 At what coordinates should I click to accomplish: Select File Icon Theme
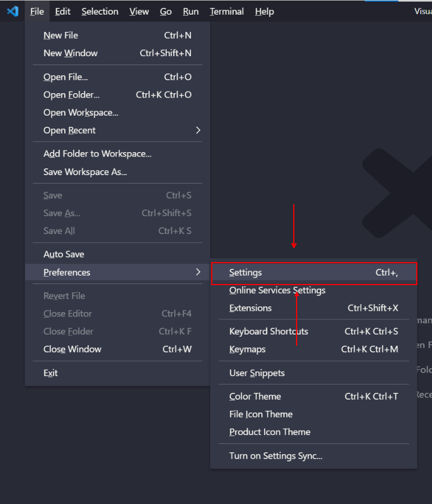click(260, 414)
